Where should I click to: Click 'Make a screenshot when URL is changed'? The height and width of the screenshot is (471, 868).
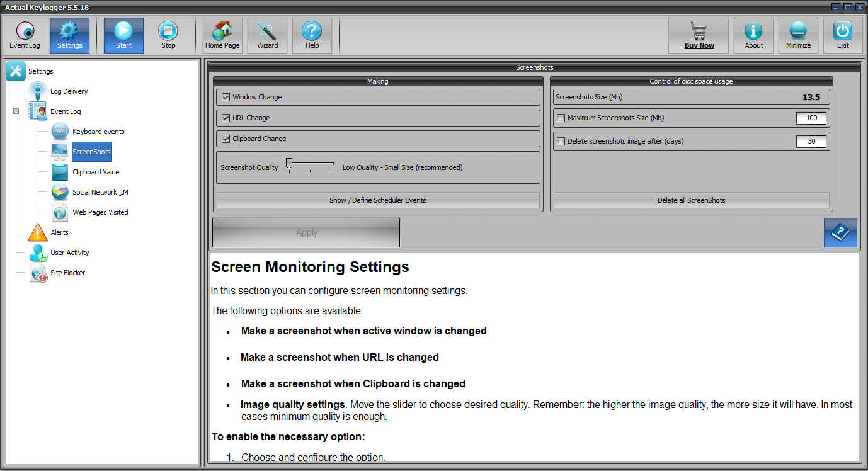[x=340, y=357]
